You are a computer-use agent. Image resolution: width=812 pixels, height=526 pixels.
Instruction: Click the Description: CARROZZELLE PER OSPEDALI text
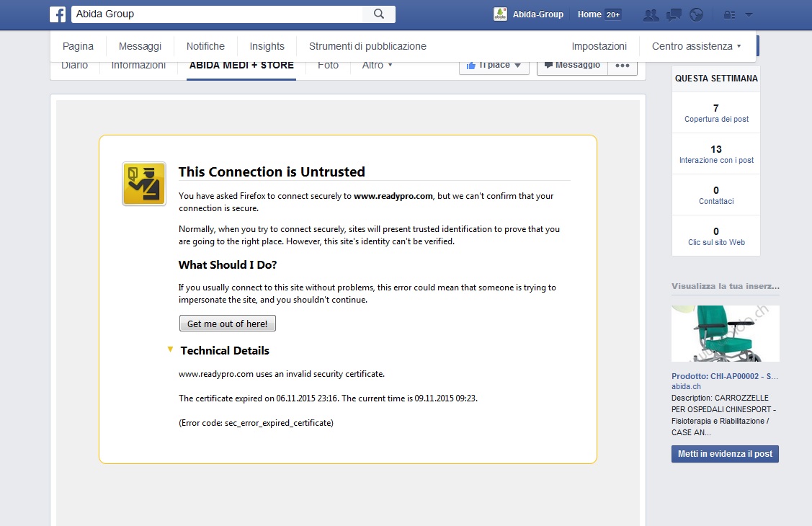724,415
